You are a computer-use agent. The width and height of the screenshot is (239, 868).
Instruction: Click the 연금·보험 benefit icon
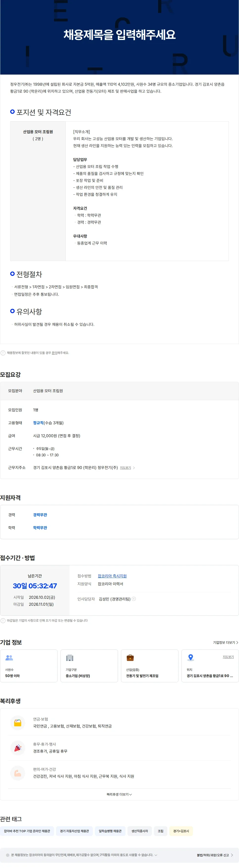click(x=18, y=722)
